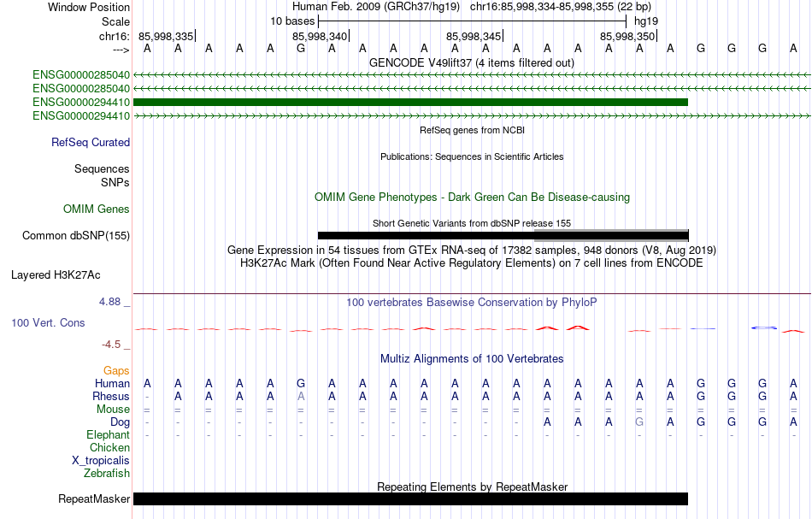
Task: Click the chr16: base position label
Action: (114, 36)
